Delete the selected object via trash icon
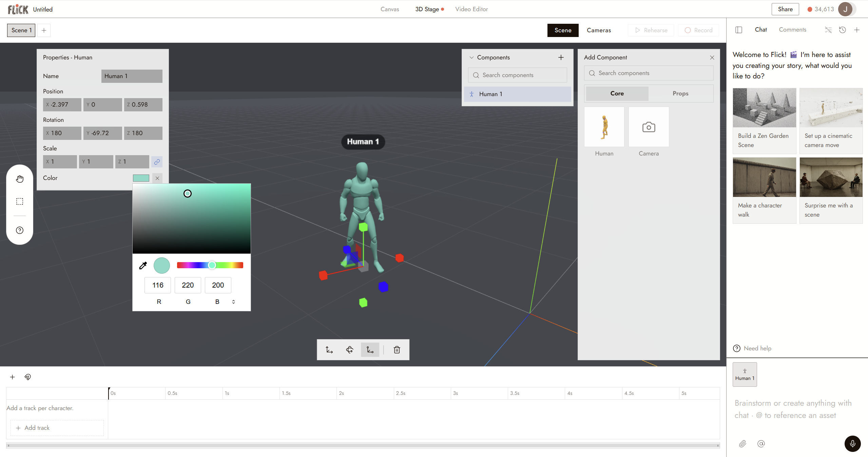This screenshot has width=868, height=457. click(x=397, y=350)
